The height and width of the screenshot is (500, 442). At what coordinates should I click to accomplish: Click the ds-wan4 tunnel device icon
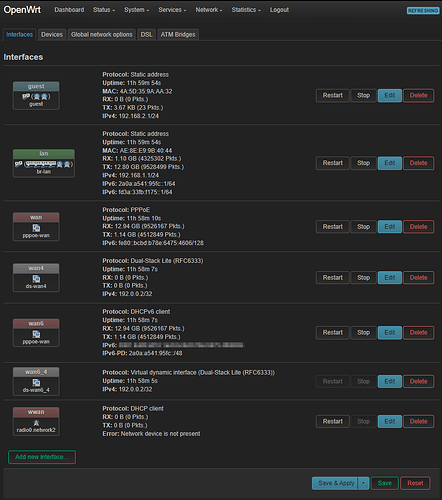(x=36, y=279)
